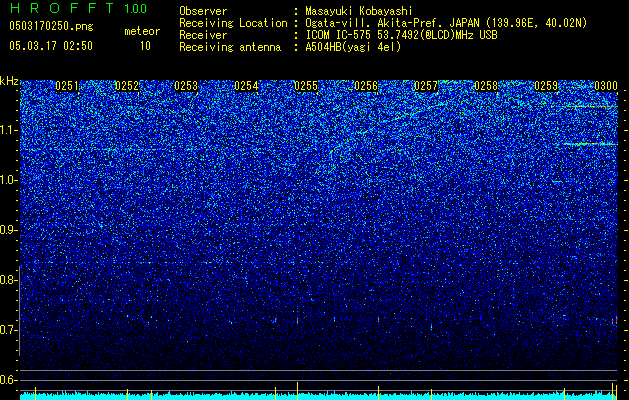Image resolution: width=629 pixels, height=400 pixels.
Task: Select the Ogata-vill. Akita-Pref. JAPAN location text
Action: point(446,23)
